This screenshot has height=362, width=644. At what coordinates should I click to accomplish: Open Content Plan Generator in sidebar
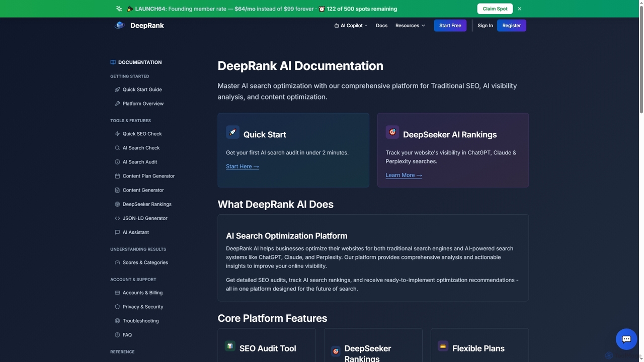pyautogui.click(x=149, y=176)
